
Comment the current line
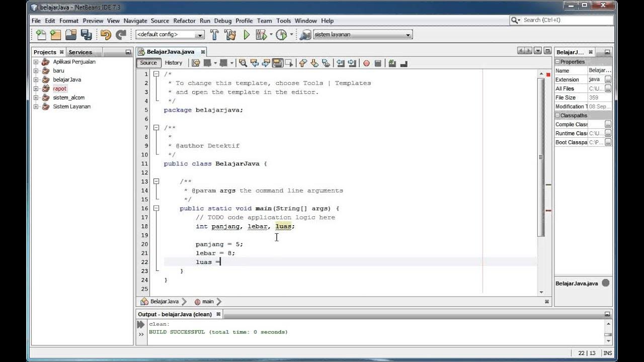392,63
